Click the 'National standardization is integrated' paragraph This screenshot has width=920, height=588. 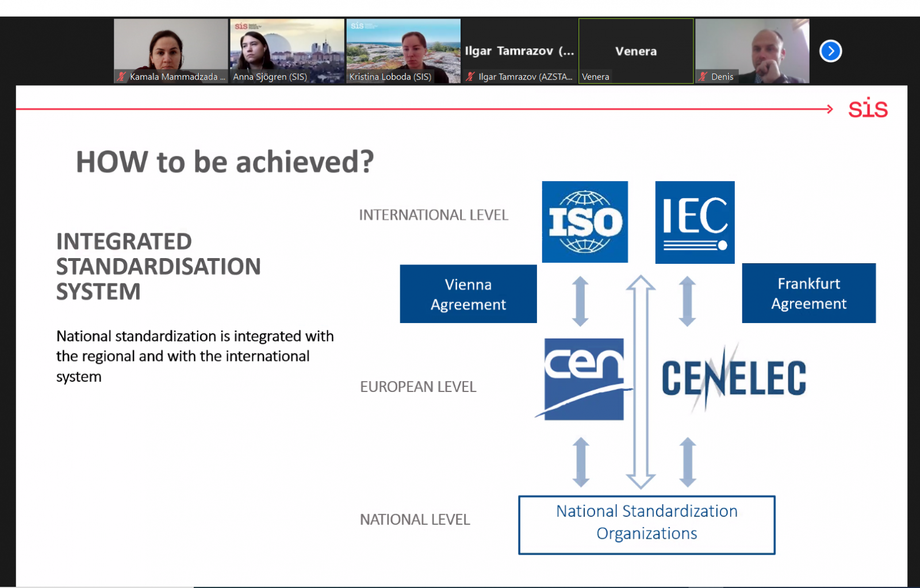(195, 356)
